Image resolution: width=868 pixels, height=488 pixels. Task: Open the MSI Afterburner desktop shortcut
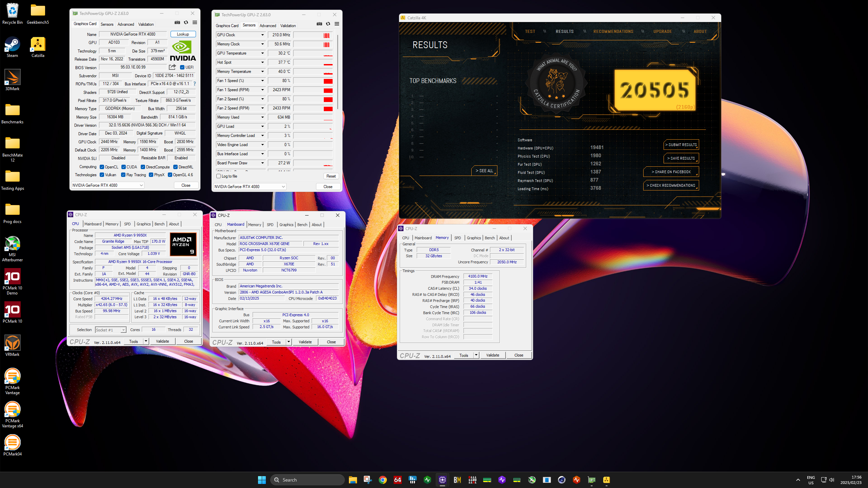(x=13, y=249)
